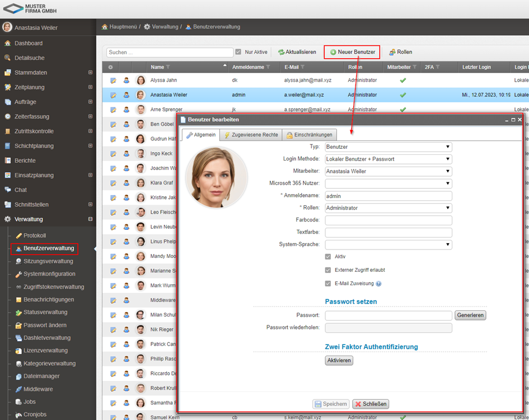Image resolution: width=529 pixels, height=420 pixels.
Task: Click the Generieren password button
Action: click(x=470, y=315)
